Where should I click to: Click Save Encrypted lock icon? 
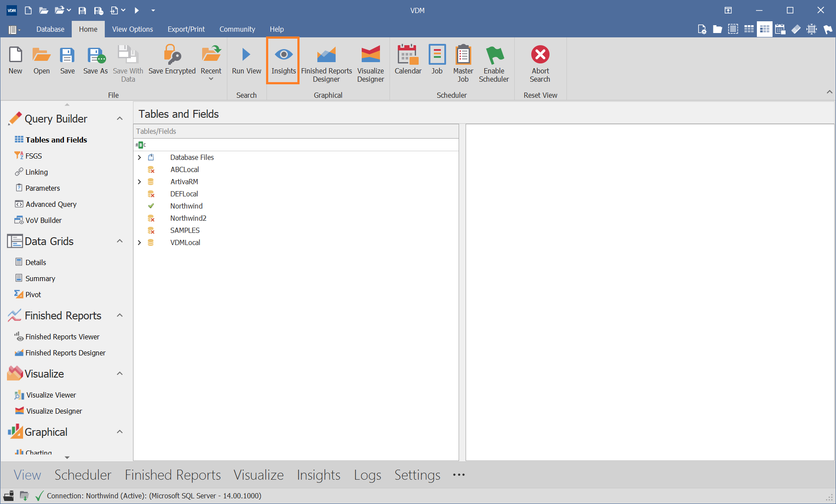172,55
